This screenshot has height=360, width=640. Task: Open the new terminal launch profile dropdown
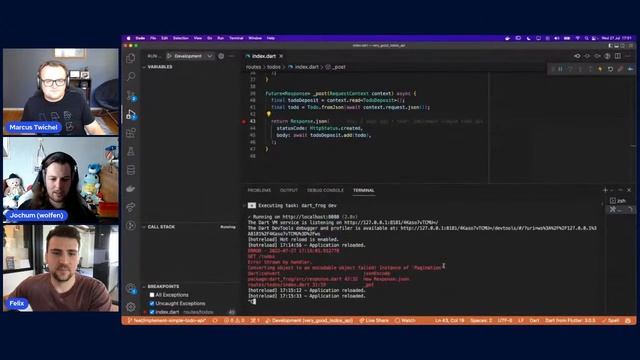[x=612, y=190]
